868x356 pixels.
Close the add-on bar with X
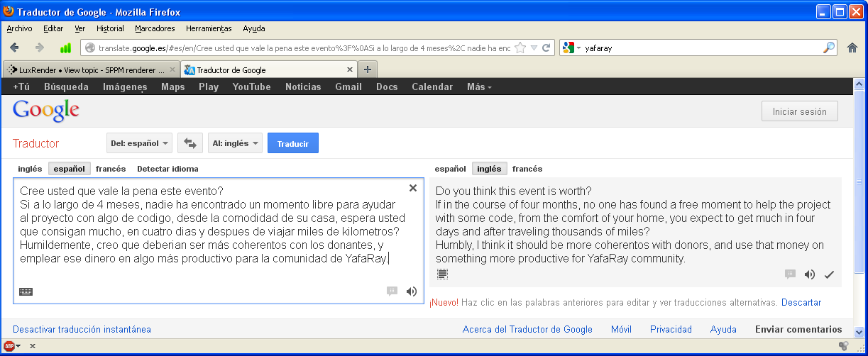point(33,346)
